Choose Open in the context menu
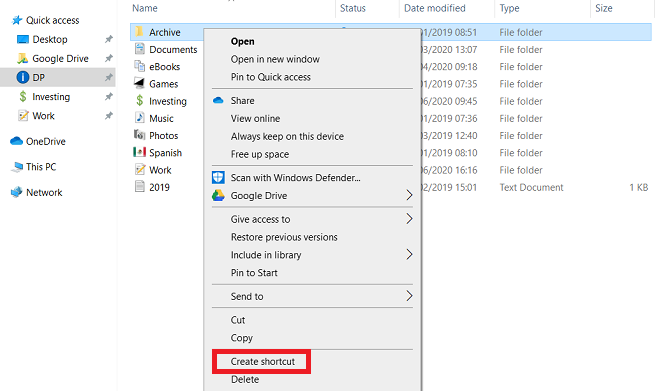The width and height of the screenshot is (670, 391). pos(243,41)
